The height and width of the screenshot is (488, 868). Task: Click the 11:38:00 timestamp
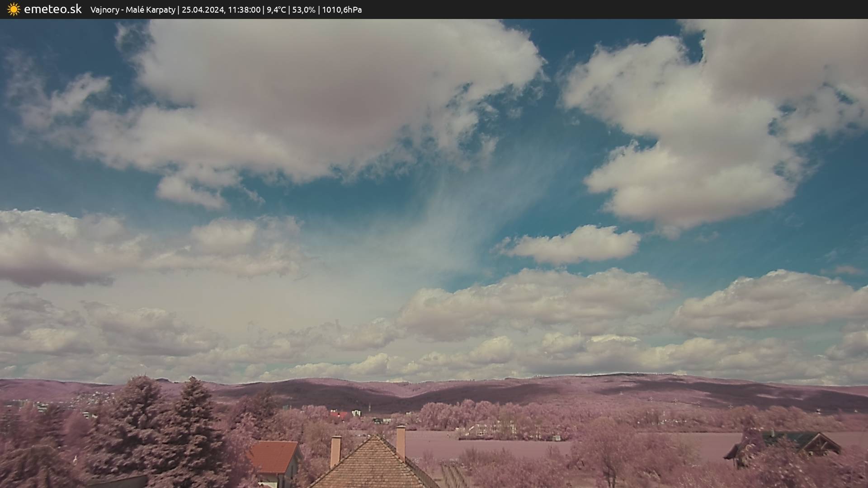244,10
